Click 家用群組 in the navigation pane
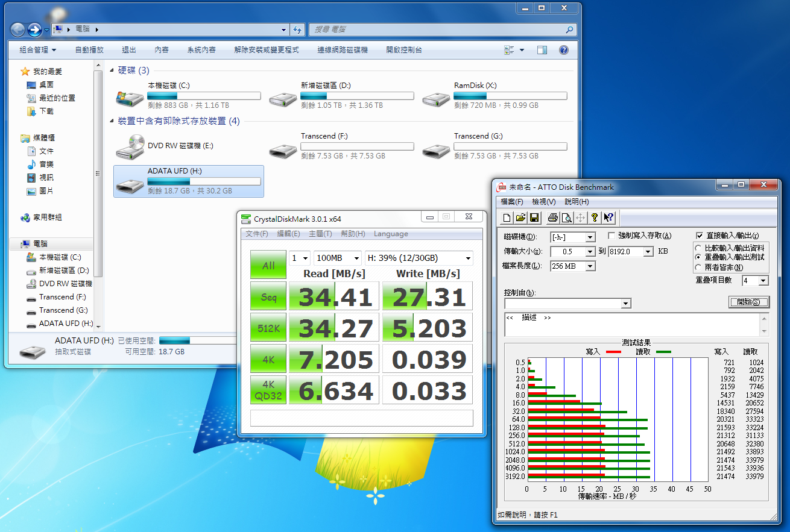Screen dimensions: 790x532 47,217
